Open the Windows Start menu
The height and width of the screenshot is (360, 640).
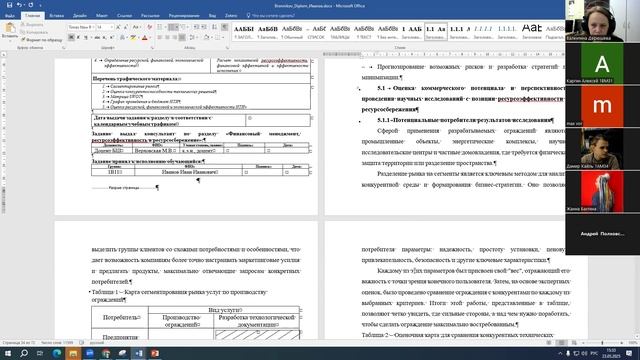(7, 353)
